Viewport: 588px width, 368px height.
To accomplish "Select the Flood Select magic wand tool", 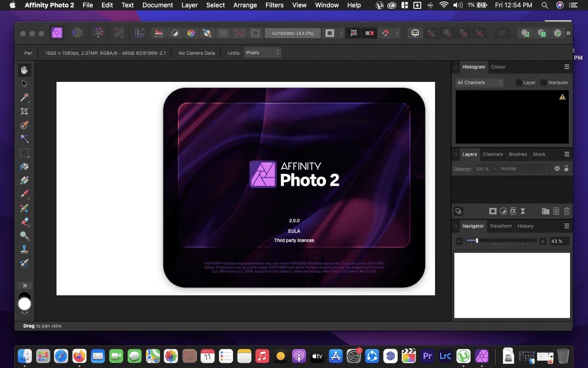I will (24, 139).
